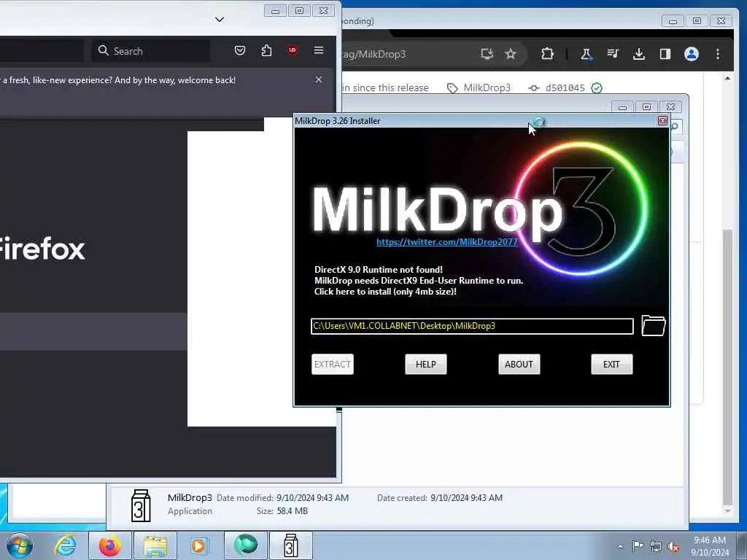The height and width of the screenshot is (560, 747).
Task: Click the verified commit checkmark icon
Action: click(597, 87)
